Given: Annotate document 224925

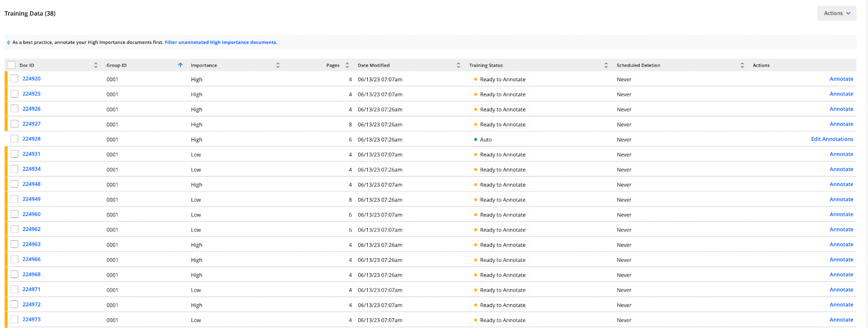Looking at the screenshot, I should pos(841,94).
